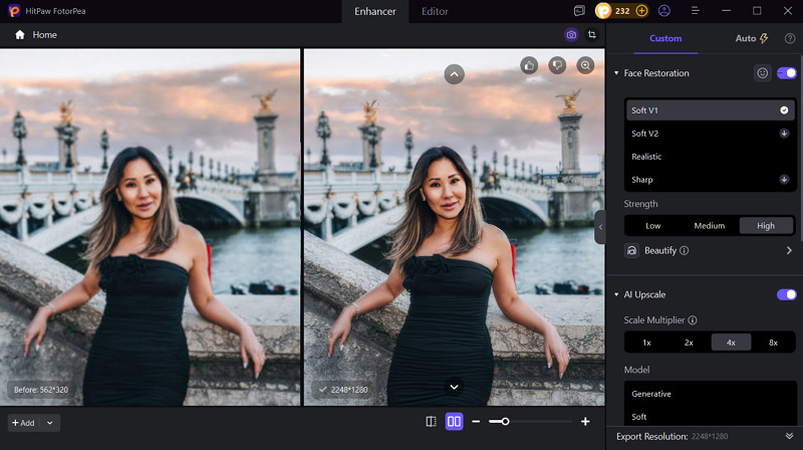The width and height of the screenshot is (803, 450).
Task: Click the magnifier zoom icon on preview
Action: click(x=585, y=65)
